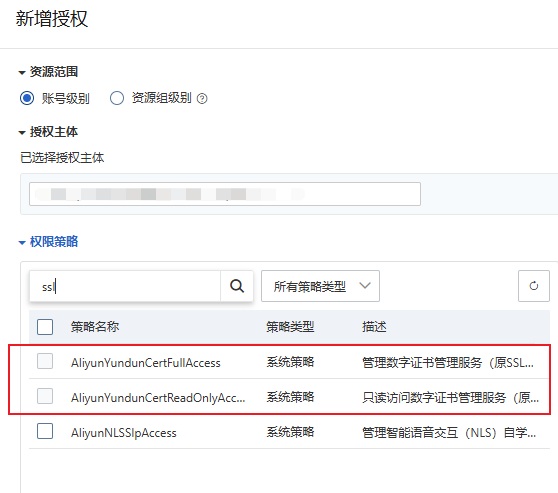Check the AliyunNLSSlpAccess checkbox

click(x=45, y=431)
